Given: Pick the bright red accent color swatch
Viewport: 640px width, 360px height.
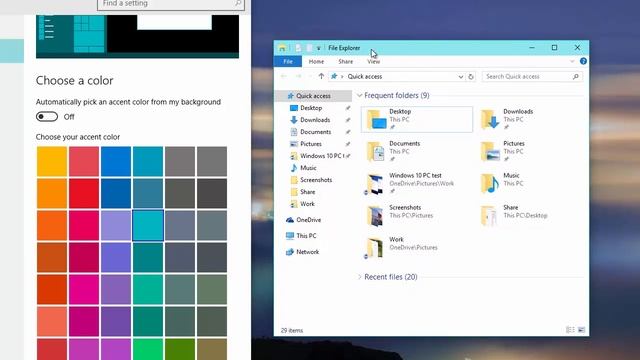Looking at the screenshot, I should [x=84, y=193].
